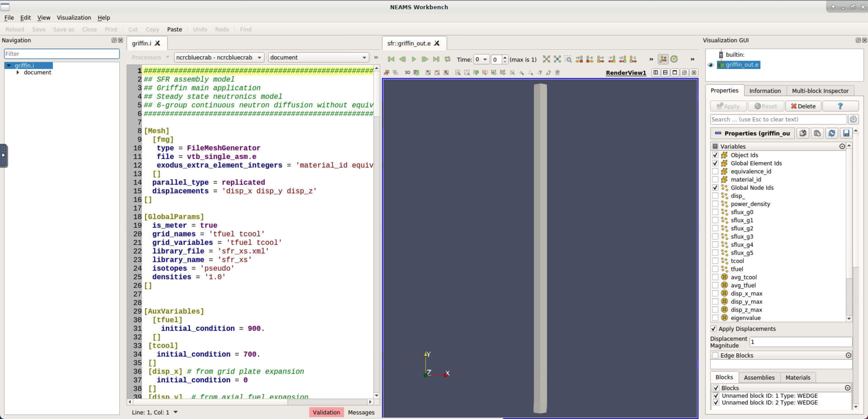868x419 pixels.
Task: Set view direction to +X
Action: coord(579,59)
